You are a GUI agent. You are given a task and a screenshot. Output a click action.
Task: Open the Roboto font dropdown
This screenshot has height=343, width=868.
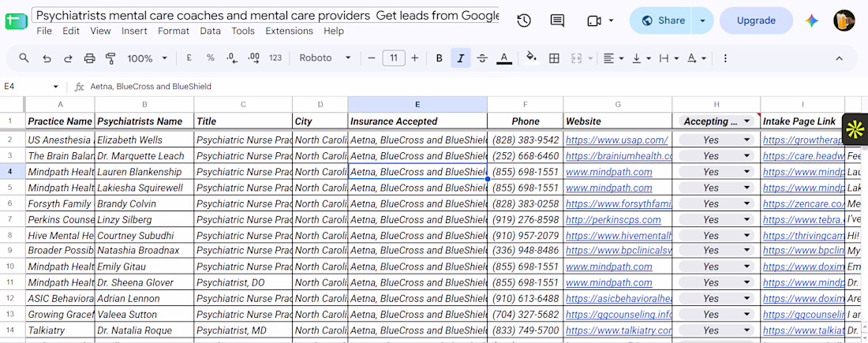(x=325, y=58)
